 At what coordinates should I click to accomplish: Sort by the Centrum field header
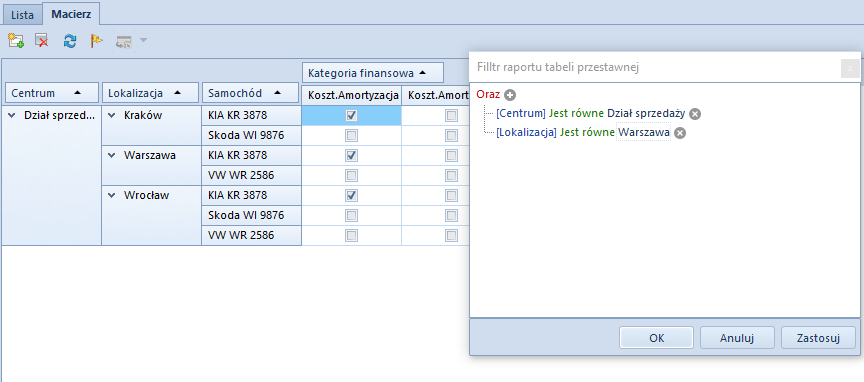pyautogui.click(x=52, y=93)
